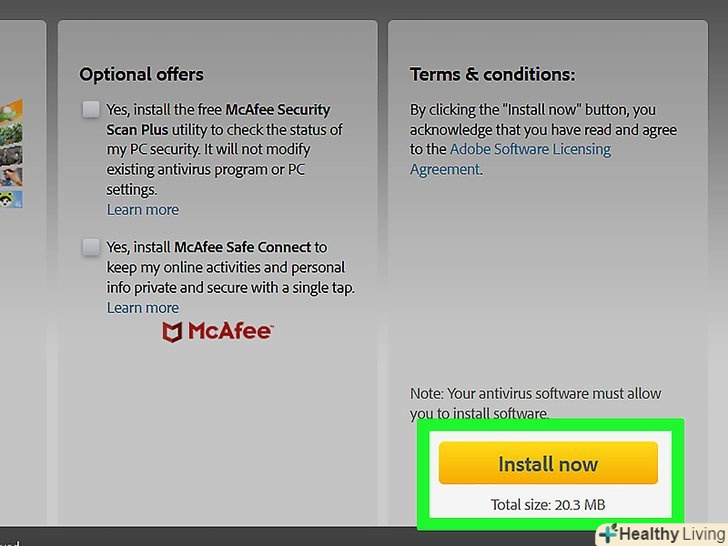Tick the McAfee Safe Connect offer checkbox
This screenshot has height=546, width=728.
point(91,246)
